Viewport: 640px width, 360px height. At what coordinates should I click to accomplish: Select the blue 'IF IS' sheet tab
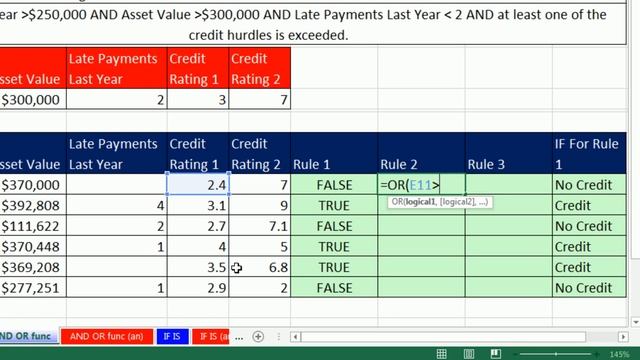172,336
